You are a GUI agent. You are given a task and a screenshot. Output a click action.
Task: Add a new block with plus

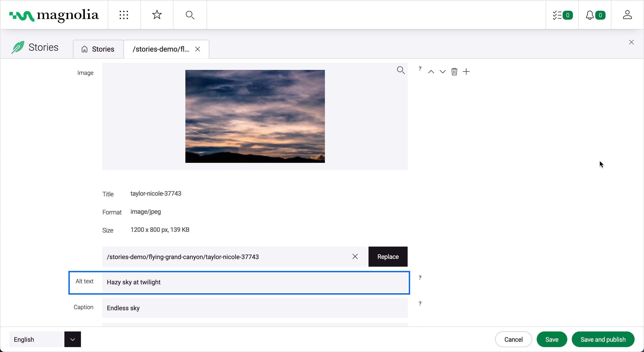(466, 72)
